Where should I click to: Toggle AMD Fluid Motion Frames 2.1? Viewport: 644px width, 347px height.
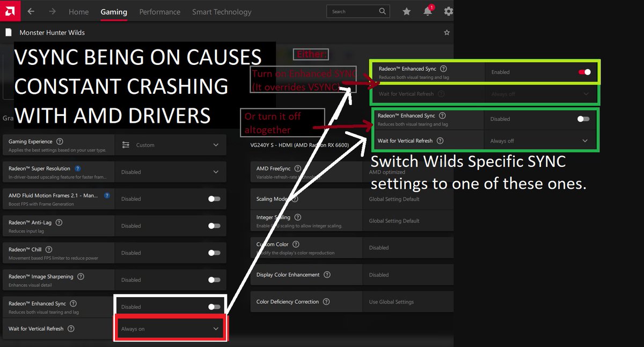[x=214, y=199]
